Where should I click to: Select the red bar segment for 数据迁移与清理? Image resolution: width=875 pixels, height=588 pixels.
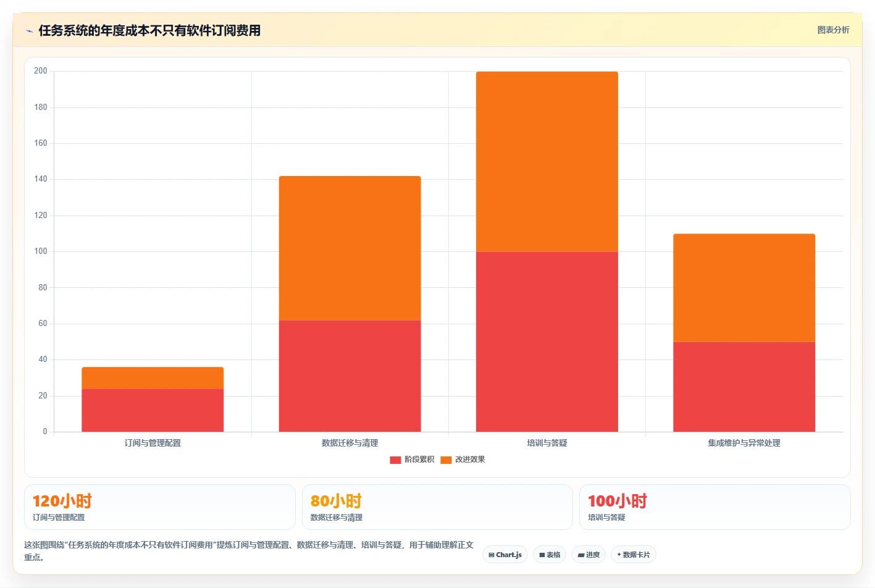point(350,376)
